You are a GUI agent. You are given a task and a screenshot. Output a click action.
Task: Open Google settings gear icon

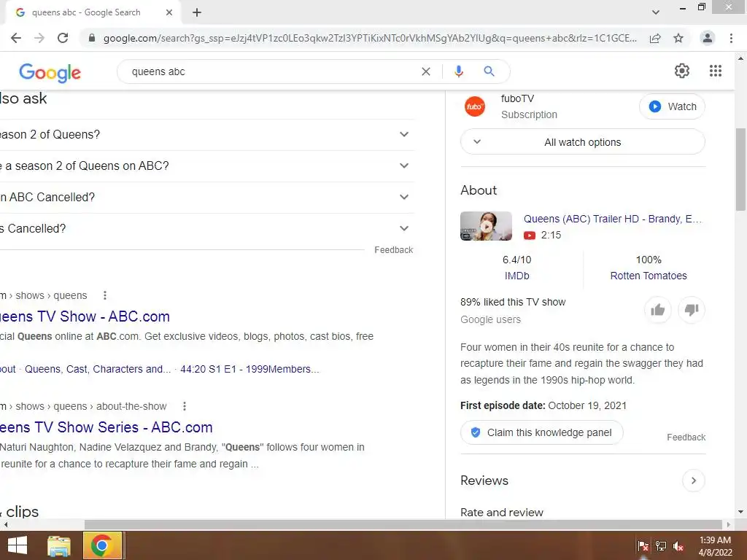682,71
